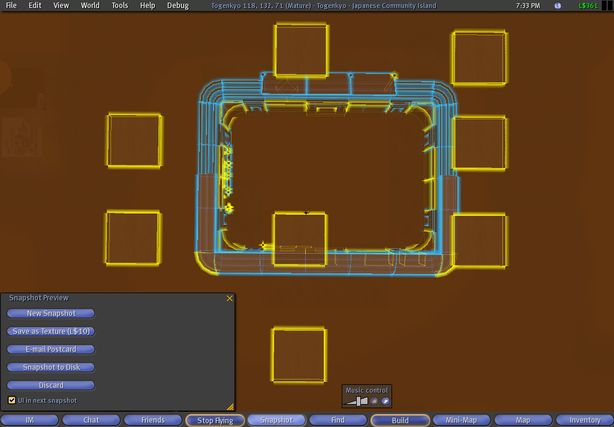The height and width of the screenshot is (427, 614).
Task: Click the L$36 balance indicator
Action: tap(587, 5)
